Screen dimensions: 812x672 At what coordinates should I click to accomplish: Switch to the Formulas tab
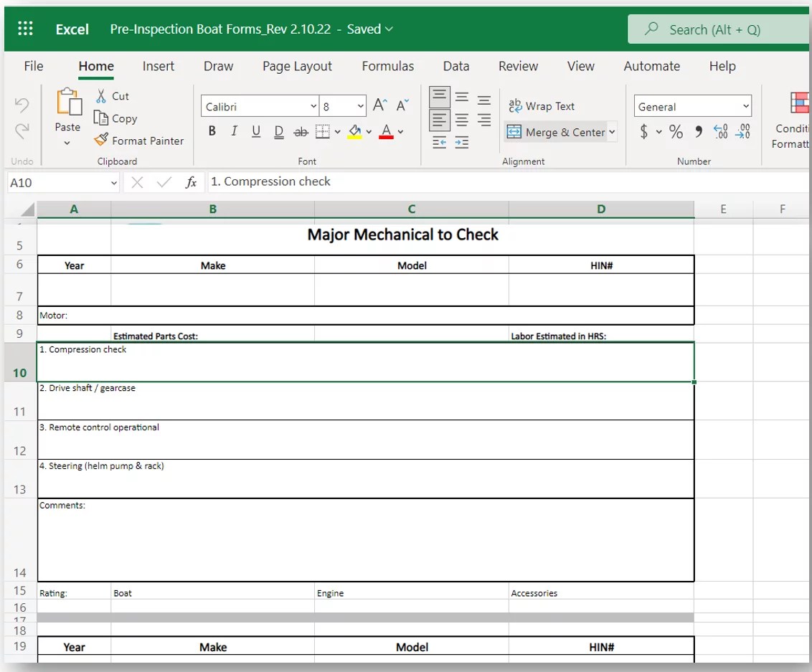pos(388,66)
